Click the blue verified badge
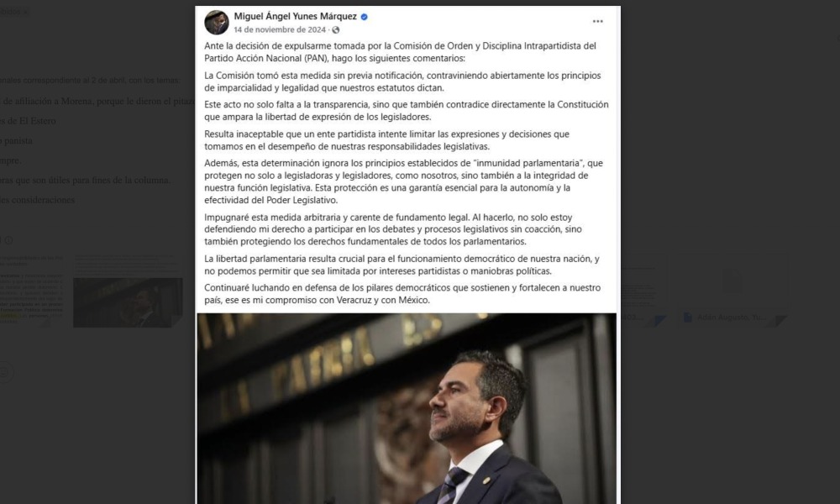 365,17
